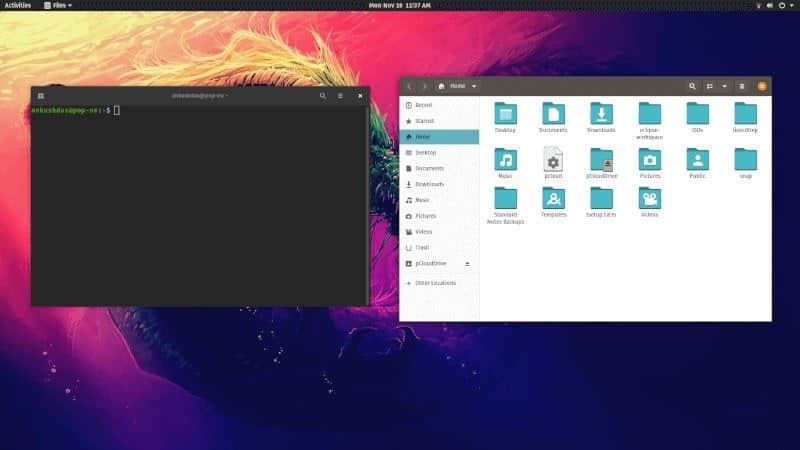
Task: Expand the terminal title dropdown
Action: tap(226, 96)
